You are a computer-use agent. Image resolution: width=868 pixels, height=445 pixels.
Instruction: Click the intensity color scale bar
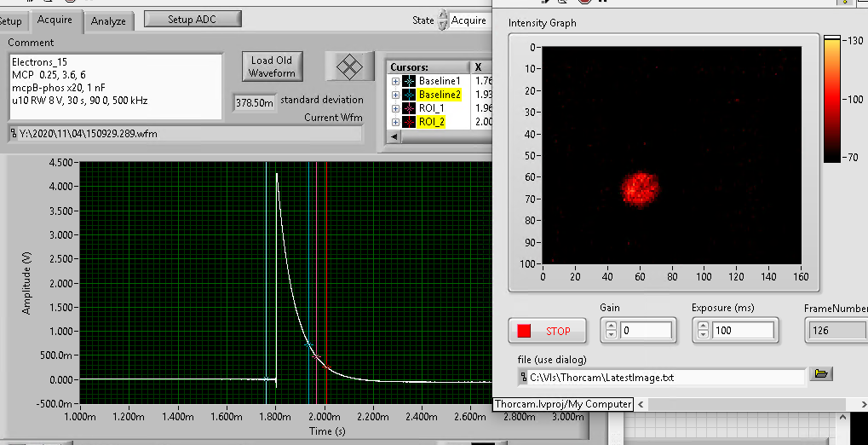pyautogui.click(x=832, y=98)
